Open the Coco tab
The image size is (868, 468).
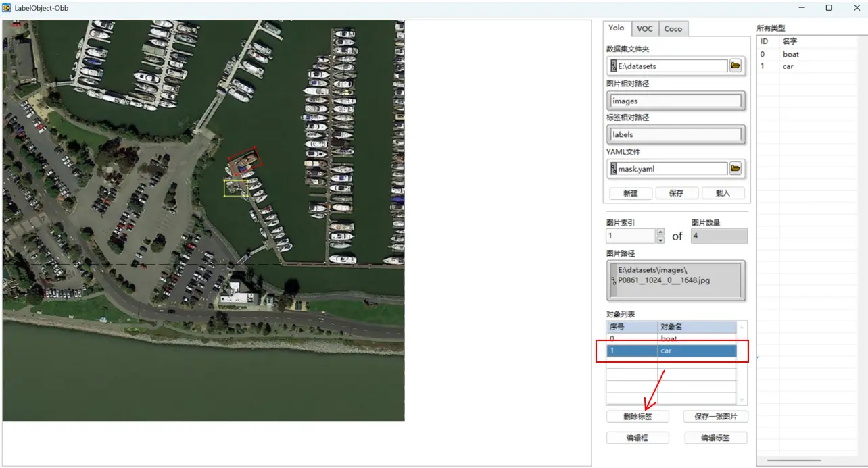(x=673, y=28)
